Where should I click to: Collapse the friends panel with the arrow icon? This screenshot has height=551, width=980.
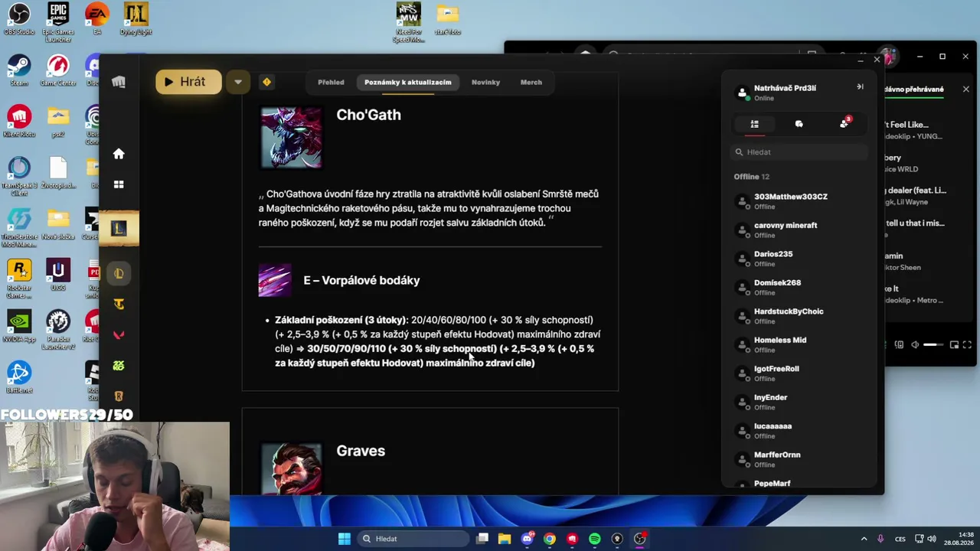pyautogui.click(x=860, y=87)
